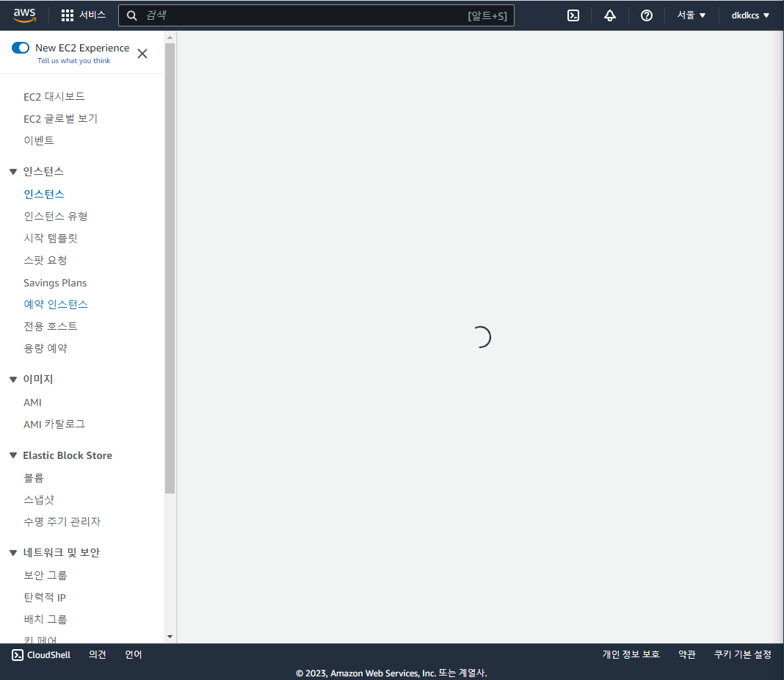Open CloudShell from the footer

click(x=41, y=655)
